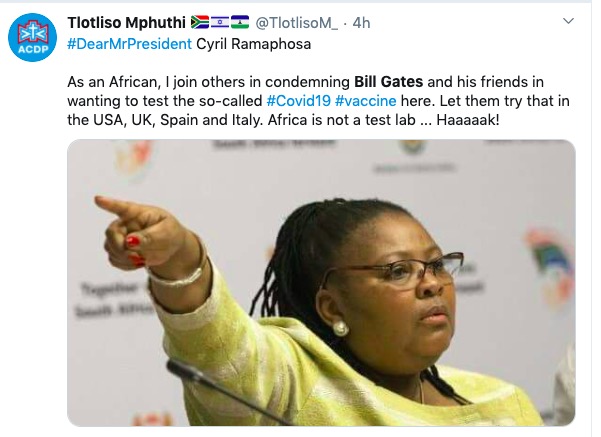
Task: Click the 'Africa is not a test lab' sentence
Action: [x=342, y=120]
